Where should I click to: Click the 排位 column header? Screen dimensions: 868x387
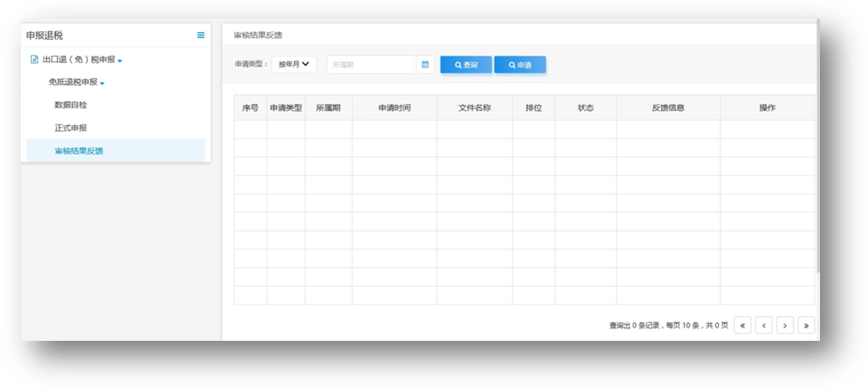click(x=534, y=107)
